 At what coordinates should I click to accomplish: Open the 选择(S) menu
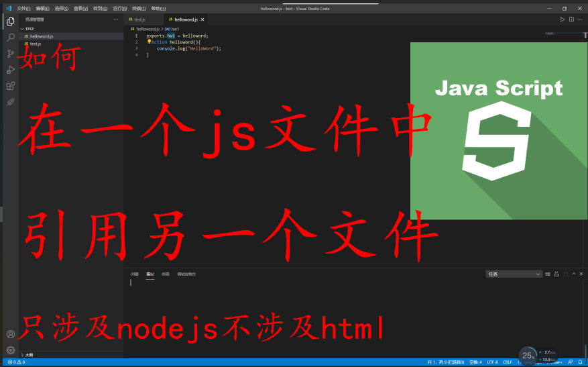pos(62,8)
